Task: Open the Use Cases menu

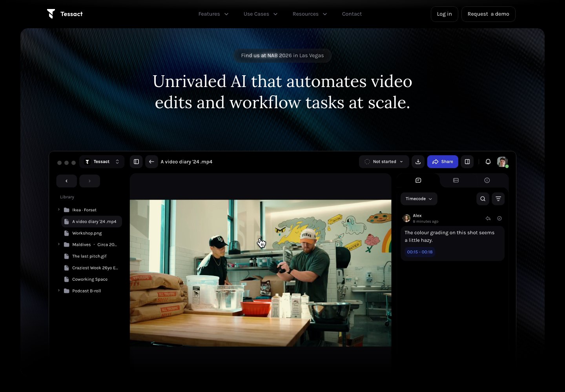Action: [x=261, y=14]
